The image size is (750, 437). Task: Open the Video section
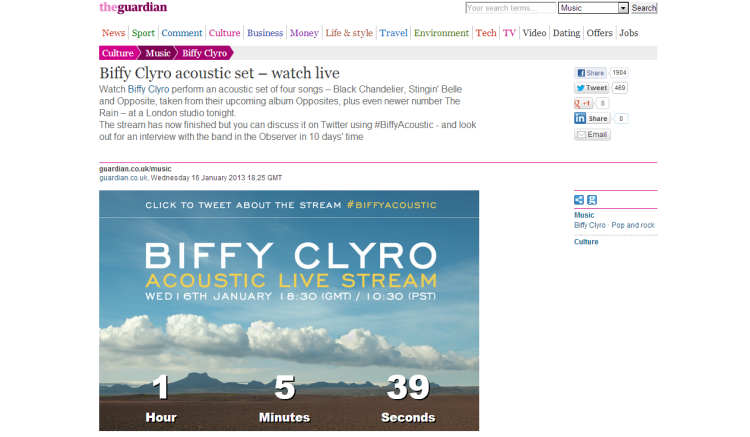534,33
